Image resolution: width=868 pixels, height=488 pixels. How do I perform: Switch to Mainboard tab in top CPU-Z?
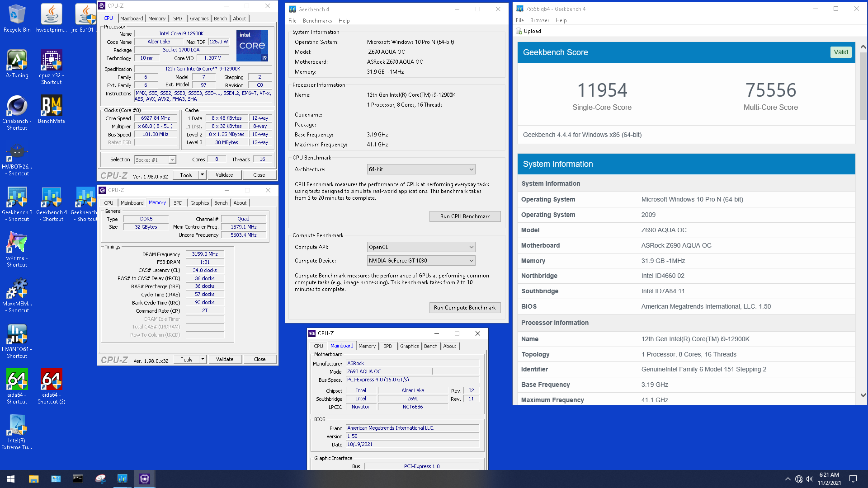[x=132, y=19]
